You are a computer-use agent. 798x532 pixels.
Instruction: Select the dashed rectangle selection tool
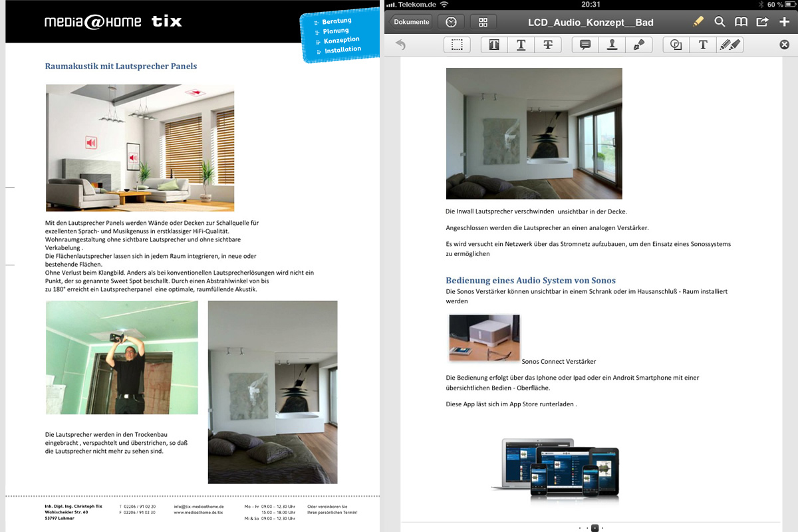pyautogui.click(x=457, y=45)
